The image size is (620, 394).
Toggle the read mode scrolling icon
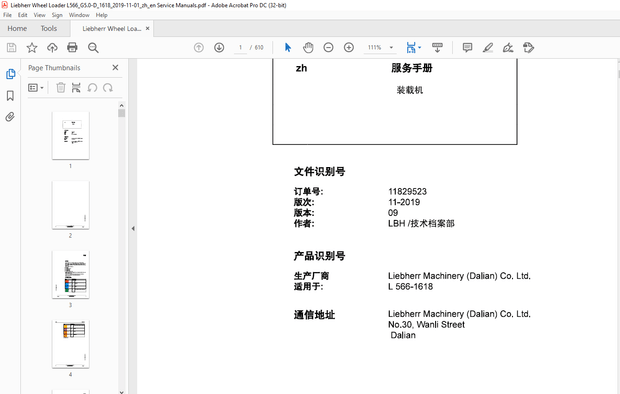click(x=437, y=47)
